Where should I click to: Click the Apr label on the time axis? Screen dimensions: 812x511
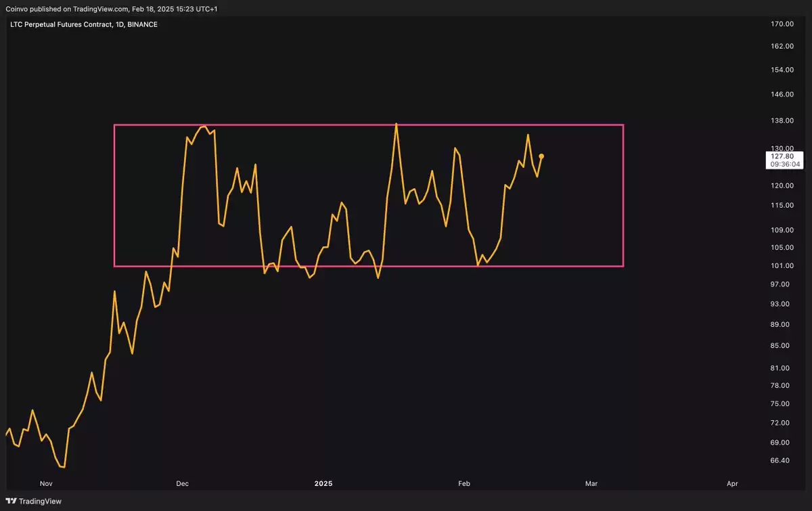[732, 484]
